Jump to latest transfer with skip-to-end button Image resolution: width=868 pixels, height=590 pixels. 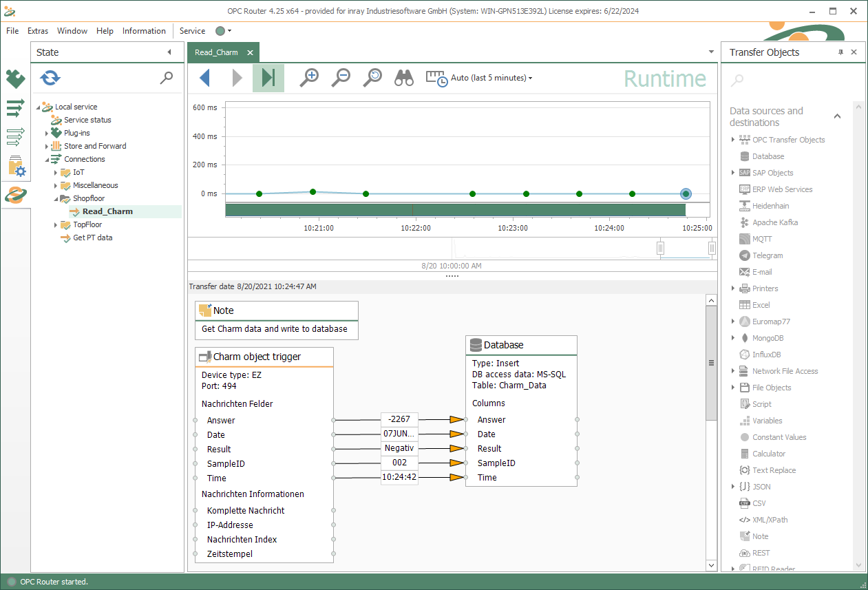[268, 78]
